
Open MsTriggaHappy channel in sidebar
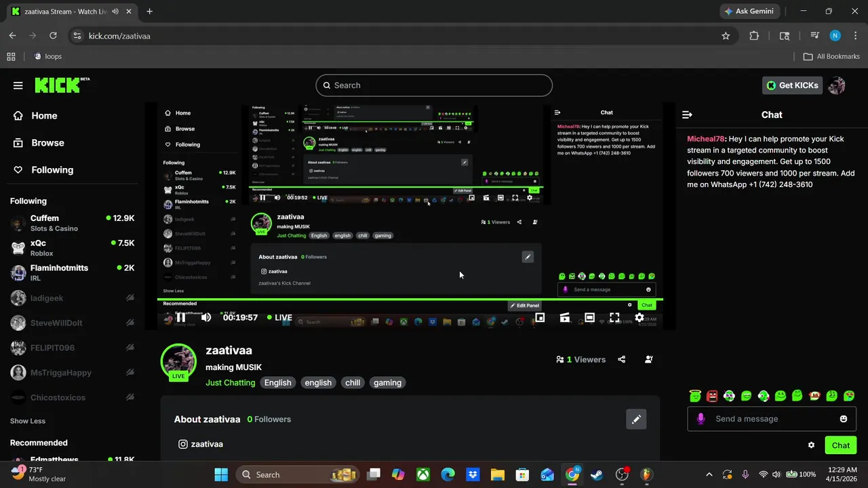click(x=72, y=373)
